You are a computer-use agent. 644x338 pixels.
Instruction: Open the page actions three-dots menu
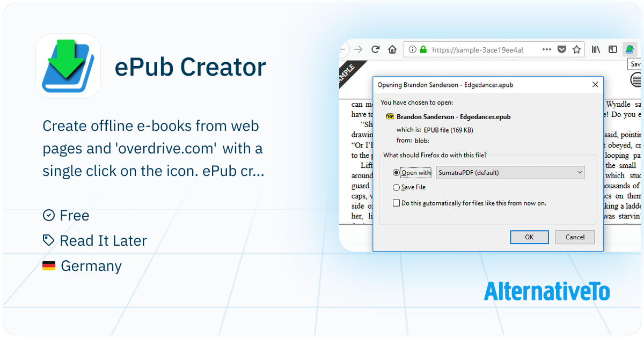pos(546,49)
